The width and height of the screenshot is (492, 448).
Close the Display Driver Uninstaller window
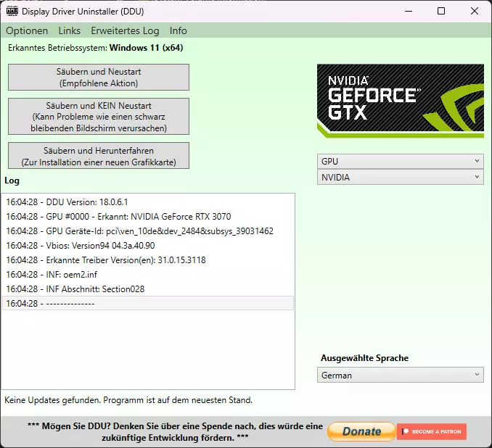[475, 12]
